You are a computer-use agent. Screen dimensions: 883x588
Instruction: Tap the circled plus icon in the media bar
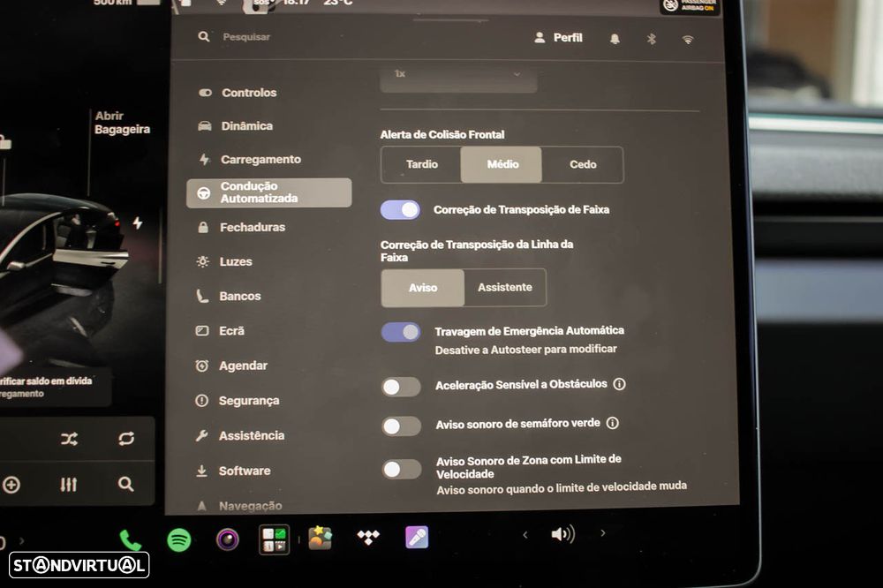click(x=11, y=485)
